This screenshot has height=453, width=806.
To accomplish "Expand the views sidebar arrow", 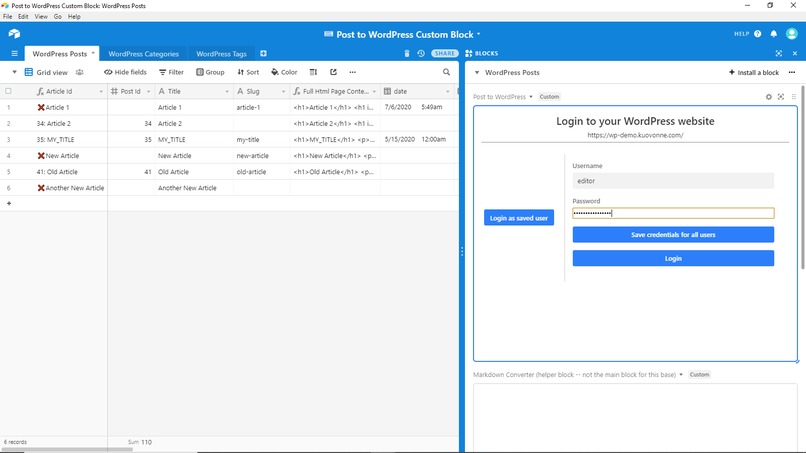I will [14, 73].
